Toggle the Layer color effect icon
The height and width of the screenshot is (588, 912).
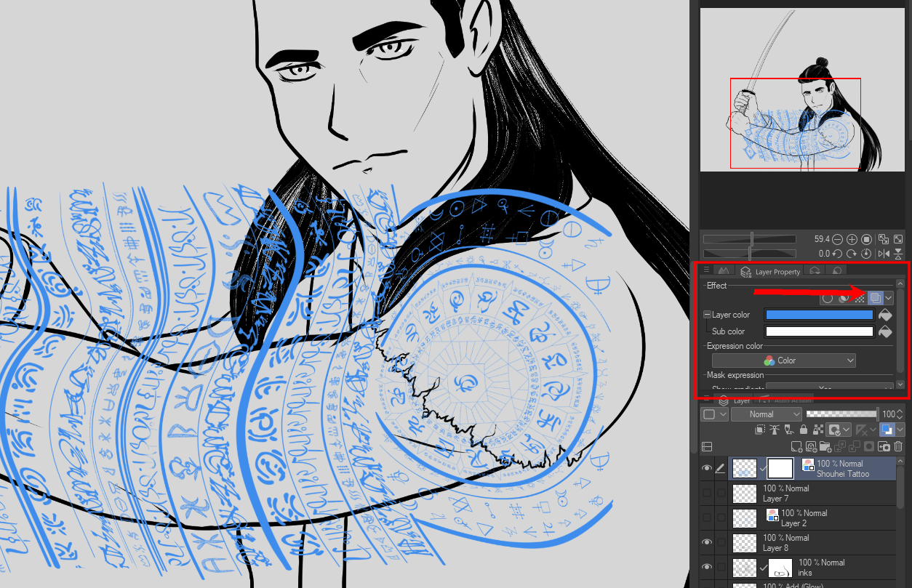[875, 298]
